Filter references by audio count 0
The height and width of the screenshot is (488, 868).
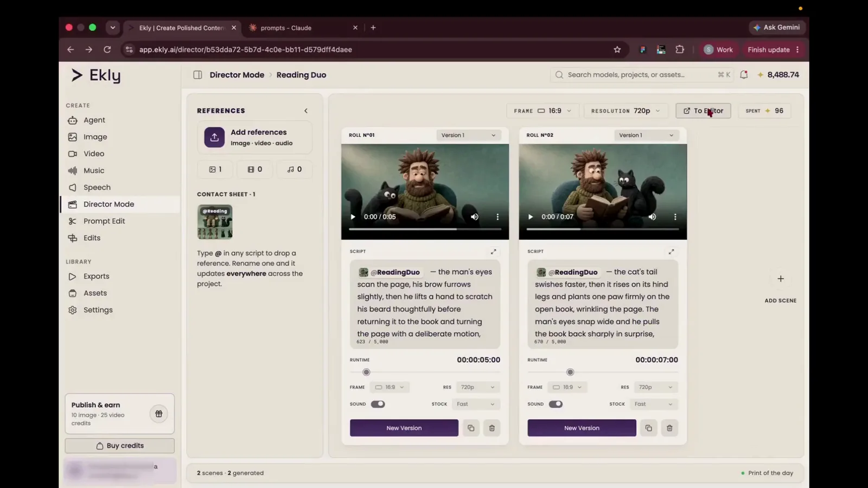click(x=294, y=170)
